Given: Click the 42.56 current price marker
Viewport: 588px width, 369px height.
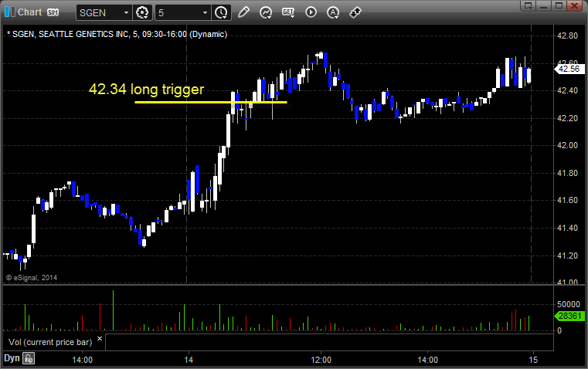Looking at the screenshot, I should 569,69.
